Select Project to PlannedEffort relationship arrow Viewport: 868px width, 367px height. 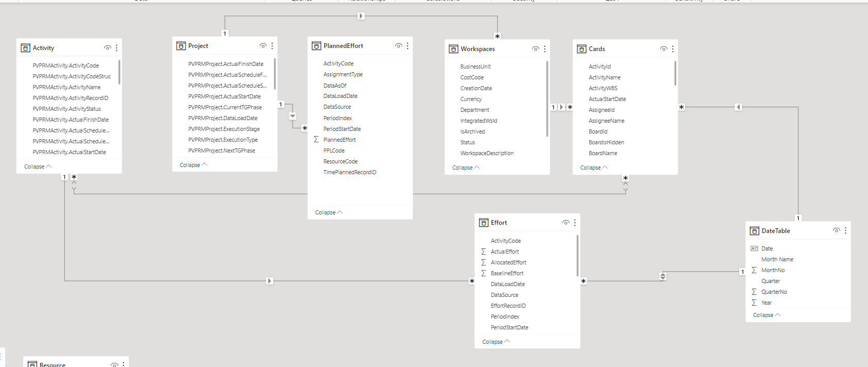click(x=293, y=116)
